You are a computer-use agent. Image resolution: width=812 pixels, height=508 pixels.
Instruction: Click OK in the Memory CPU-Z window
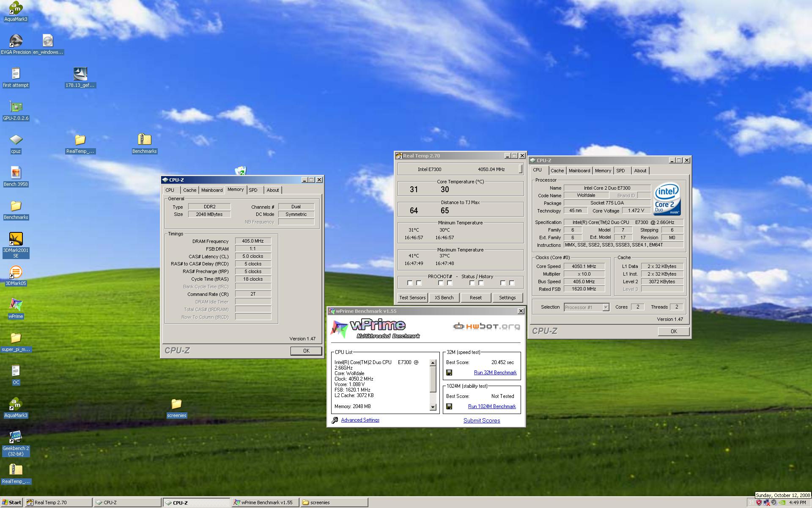click(x=306, y=351)
